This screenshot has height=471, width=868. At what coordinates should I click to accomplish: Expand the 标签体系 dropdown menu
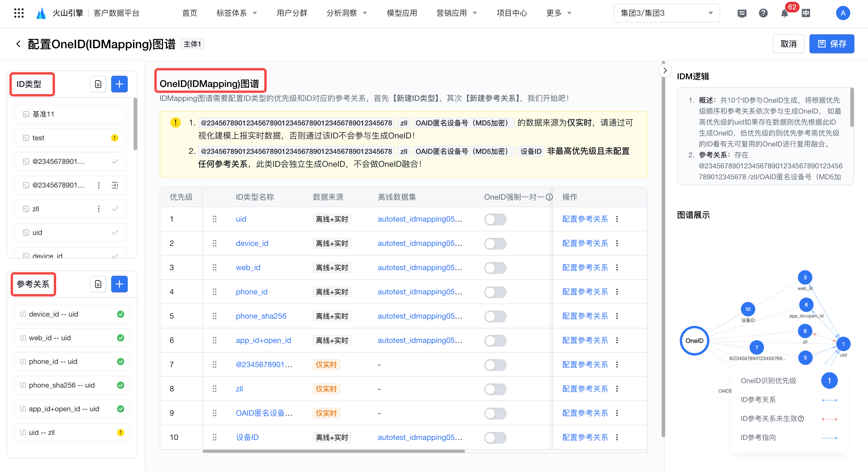237,13
